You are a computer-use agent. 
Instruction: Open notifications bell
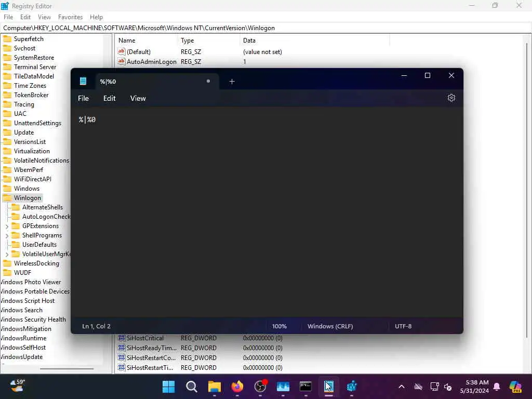pos(497,387)
